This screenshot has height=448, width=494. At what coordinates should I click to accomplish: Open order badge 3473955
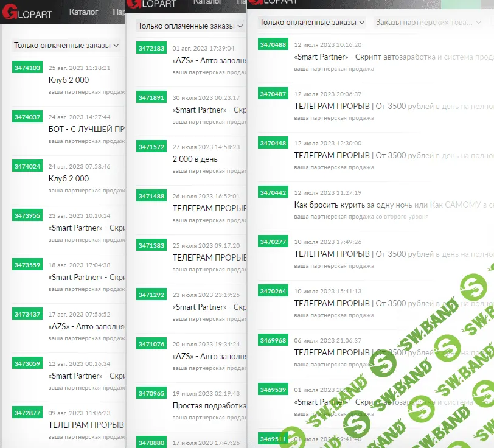(x=27, y=215)
